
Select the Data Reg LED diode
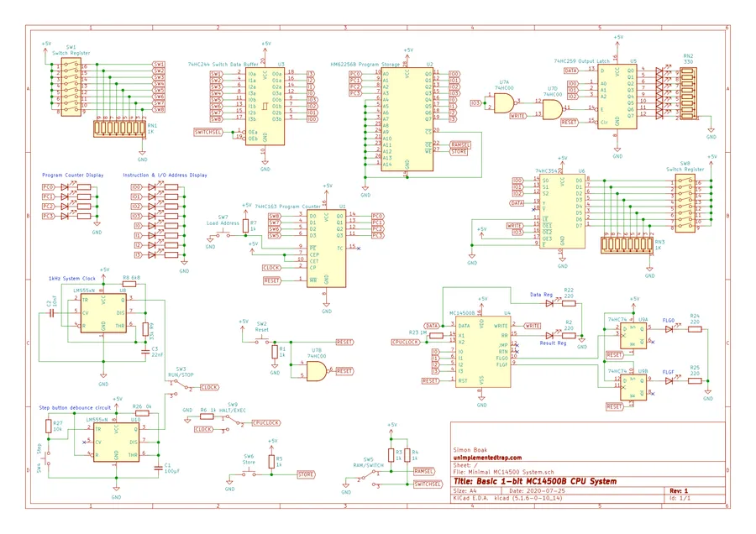(549, 303)
